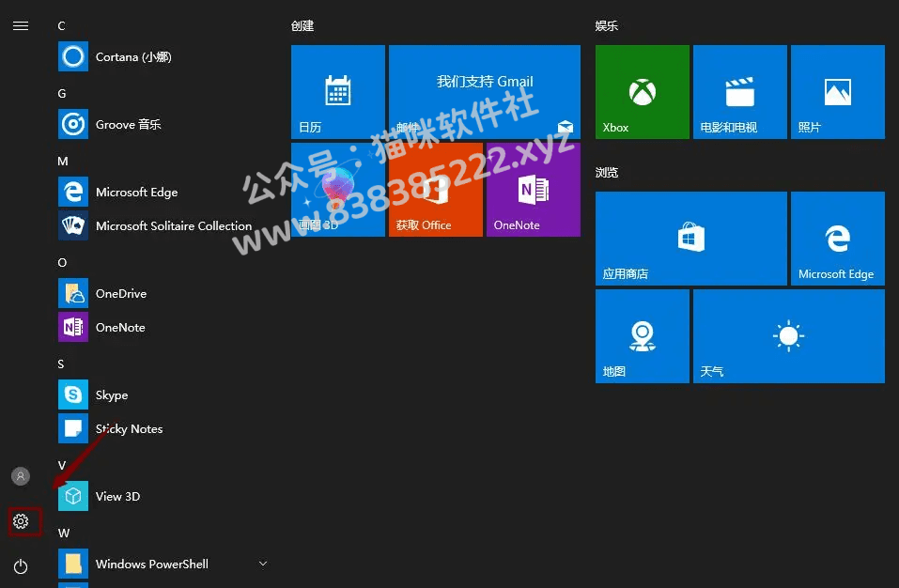Open the 应用商店 store tile
Screen dimensions: 899x588
pos(691,239)
